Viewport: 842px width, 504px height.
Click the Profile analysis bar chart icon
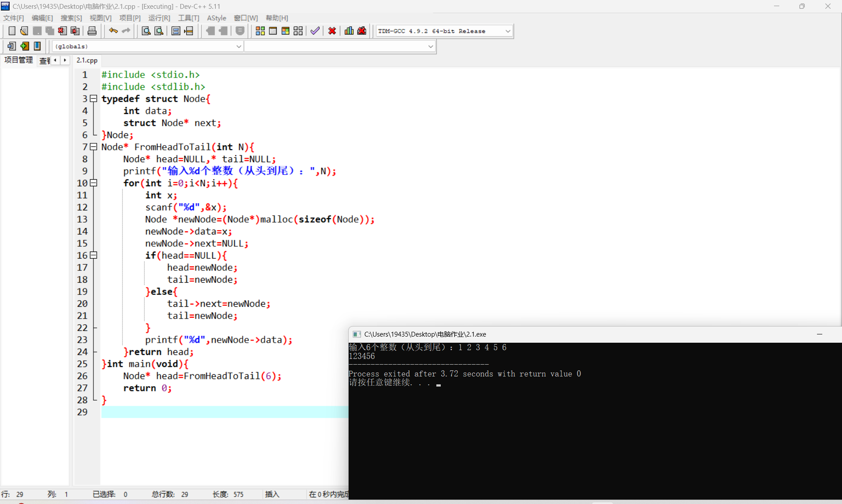pos(349,31)
